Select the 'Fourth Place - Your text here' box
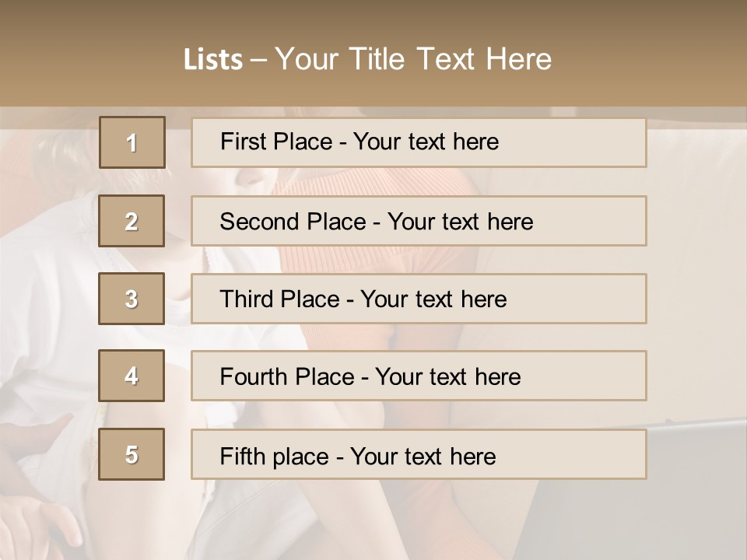This screenshot has width=747, height=560. tap(419, 376)
